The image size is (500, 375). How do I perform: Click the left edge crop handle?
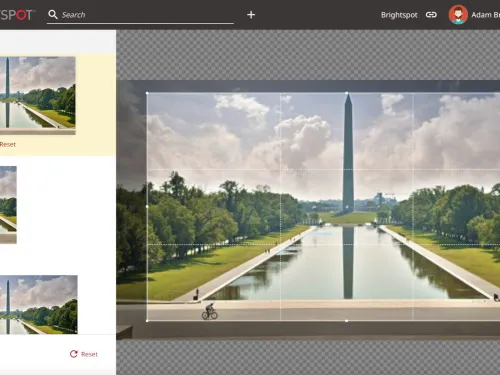coord(147,207)
